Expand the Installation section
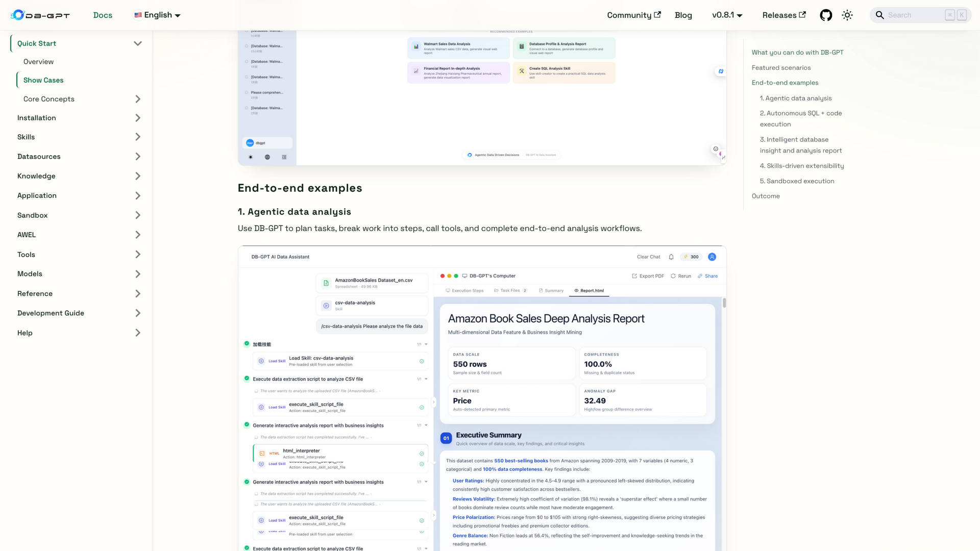 point(137,118)
